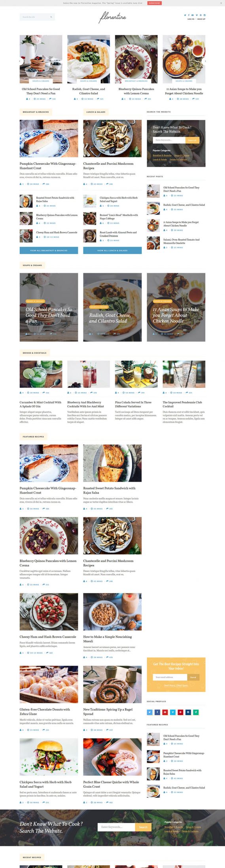Image resolution: width=225 pixels, height=868 pixels.
Task: Click the header Instagram icon above Sign Up
Action: point(204,15)
